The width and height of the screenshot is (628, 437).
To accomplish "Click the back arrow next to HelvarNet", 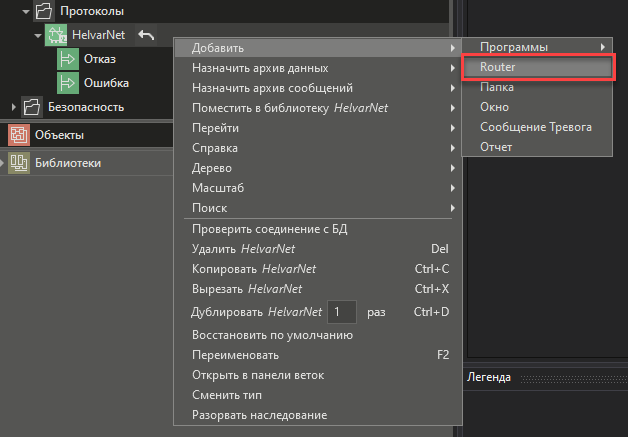I will click(x=146, y=36).
